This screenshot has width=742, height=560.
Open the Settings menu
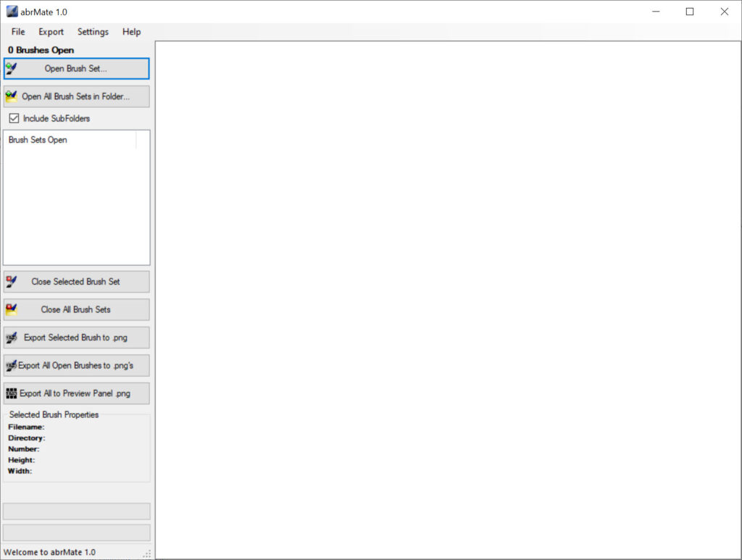click(93, 32)
